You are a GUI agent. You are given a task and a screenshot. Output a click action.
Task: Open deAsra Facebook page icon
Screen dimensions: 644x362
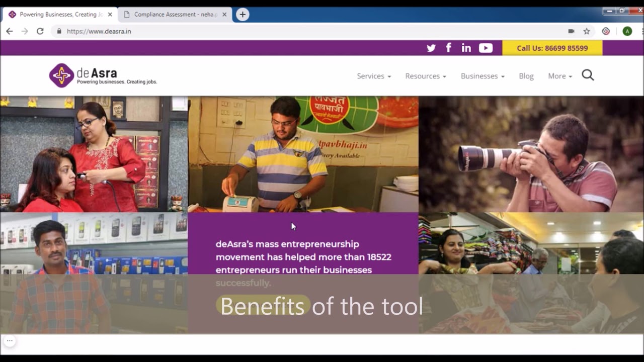click(x=448, y=48)
